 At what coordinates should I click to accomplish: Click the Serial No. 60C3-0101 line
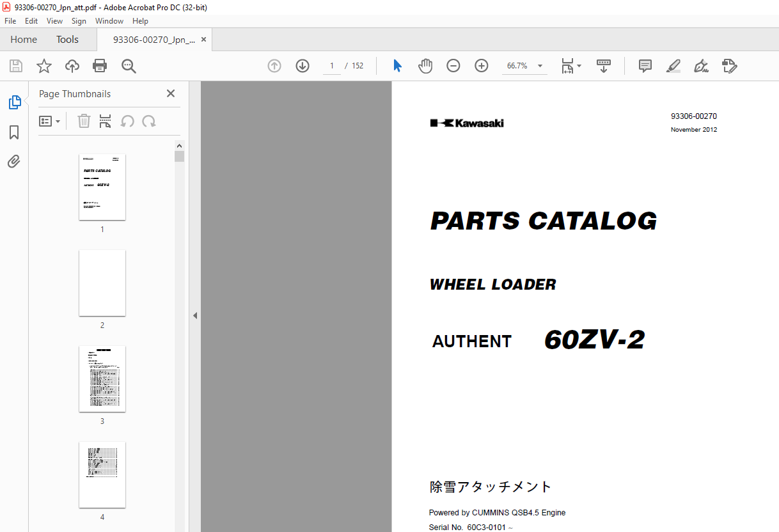click(471, 528)
